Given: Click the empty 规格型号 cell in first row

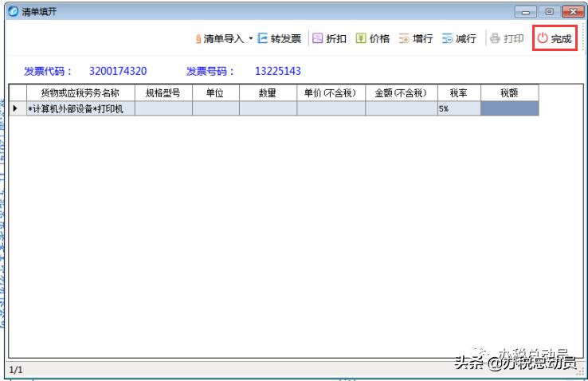Looking at the screenshot, I should pos(163,108).
